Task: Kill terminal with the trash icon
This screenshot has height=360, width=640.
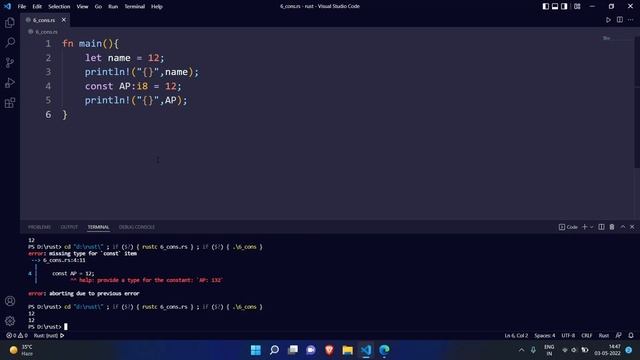Action: pyautogui.click(x=612, y=227)
